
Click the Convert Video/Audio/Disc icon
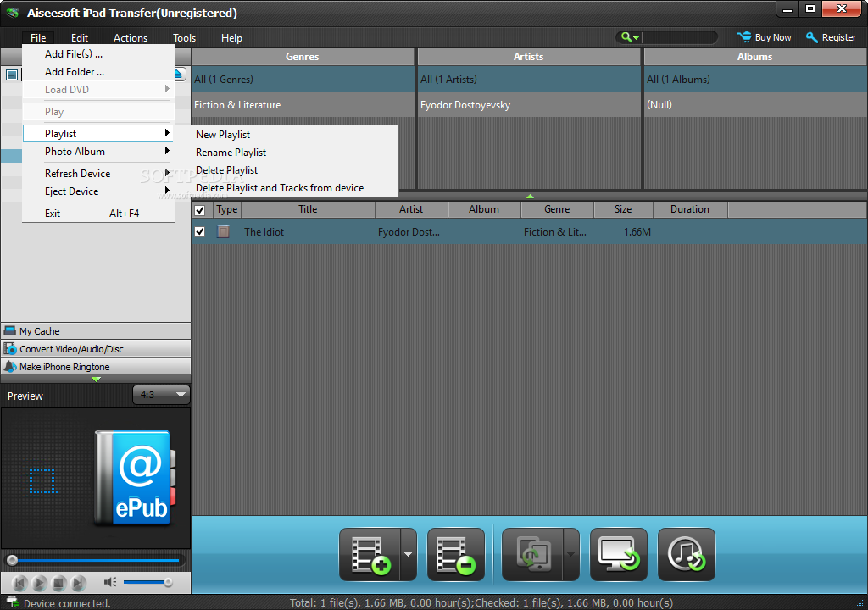[x=10, y=349]
